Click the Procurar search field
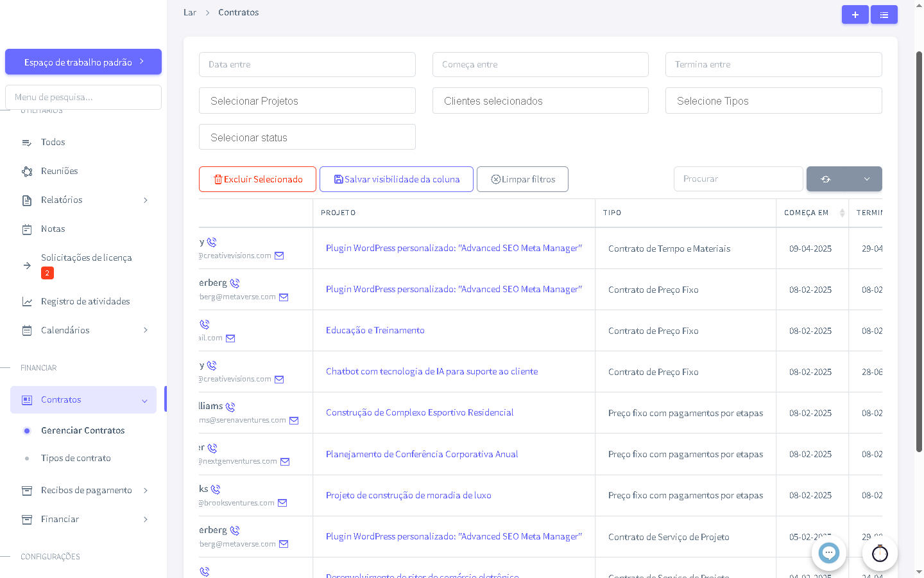This screenshot has height=578, width=924. pos(738,179)
